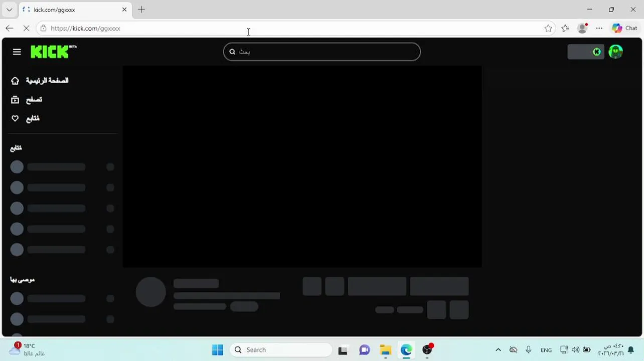The height and width of the screenshot is (361, 644).
Task: Open the browser profile icon
Action: [x=582, y=29]
